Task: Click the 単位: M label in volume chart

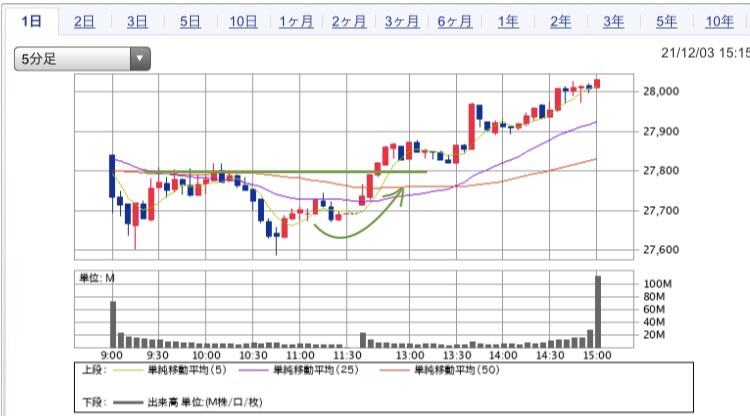Action: pyautogui.click(x=97, y=278)
